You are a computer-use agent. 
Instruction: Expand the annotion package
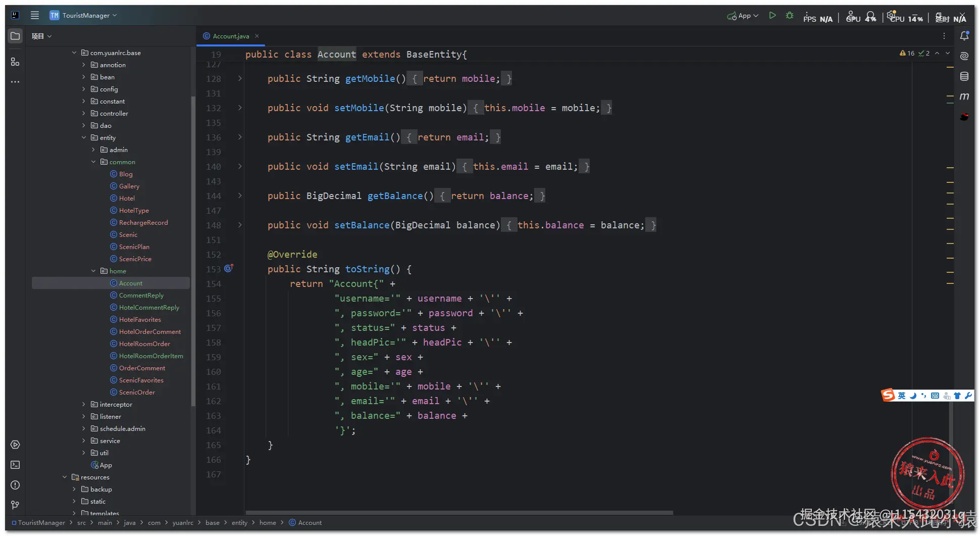point(84,65)
